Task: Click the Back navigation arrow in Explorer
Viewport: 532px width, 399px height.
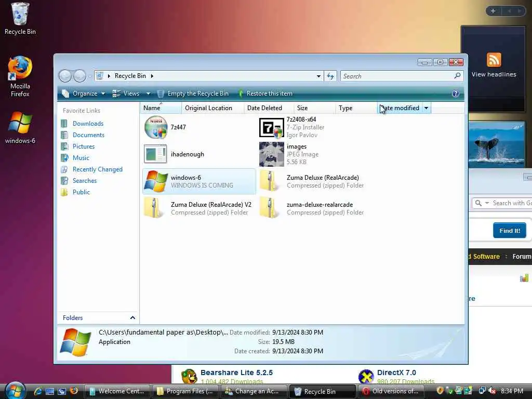Action: click(65, 76)
